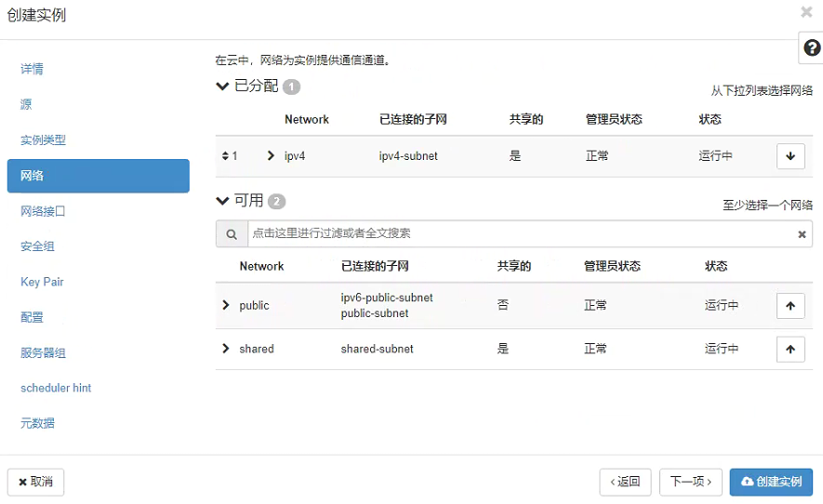The image size is (823, 504).
Task: Remove ipv4 network with down arrow
Action: [x=790, y=156]
